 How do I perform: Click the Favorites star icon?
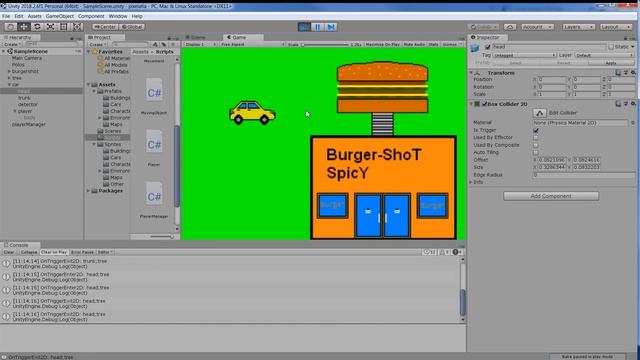95,52
